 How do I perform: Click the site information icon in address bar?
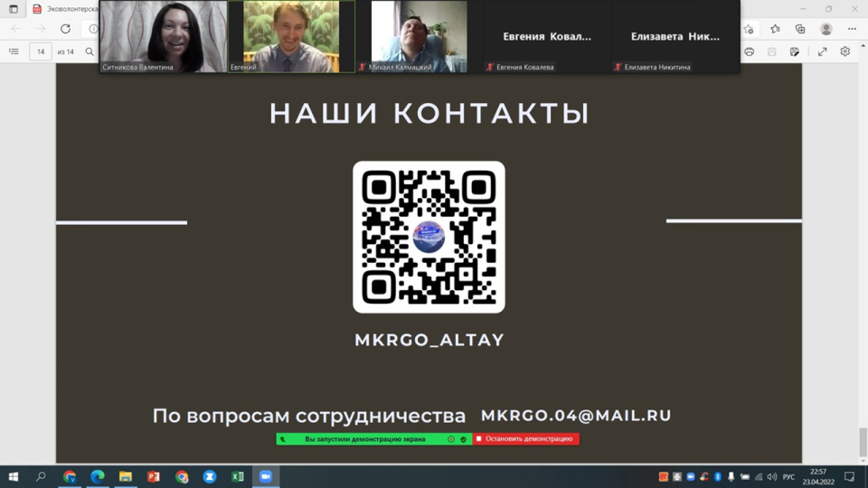(x=93, y=29)
